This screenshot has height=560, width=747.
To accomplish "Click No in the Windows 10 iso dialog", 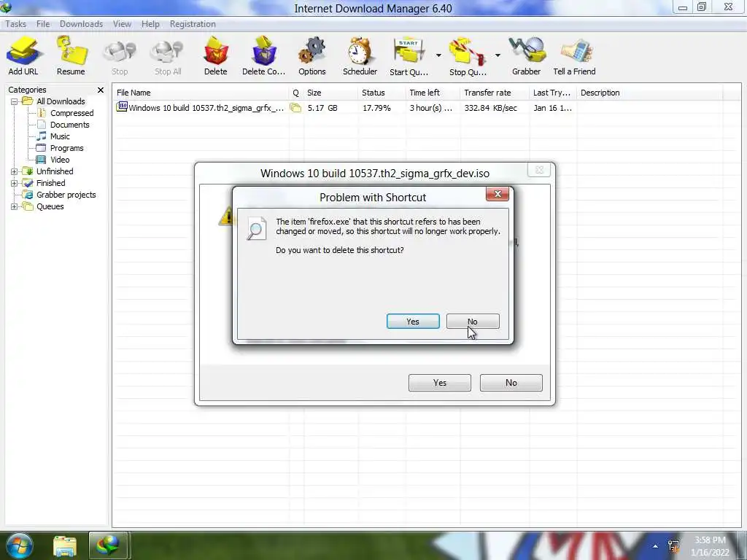I will click(x=511, y=383).
